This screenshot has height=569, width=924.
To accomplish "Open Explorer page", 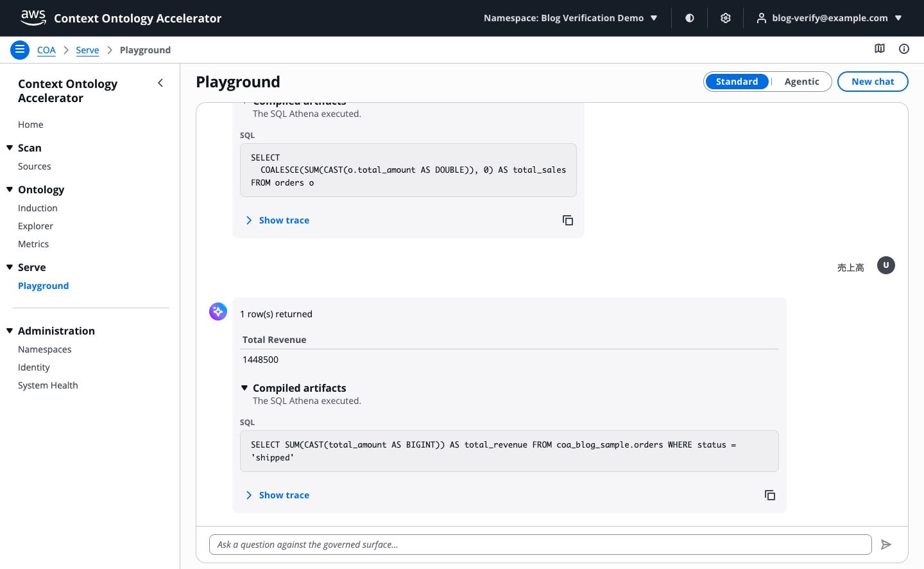I will coord(35,226).
